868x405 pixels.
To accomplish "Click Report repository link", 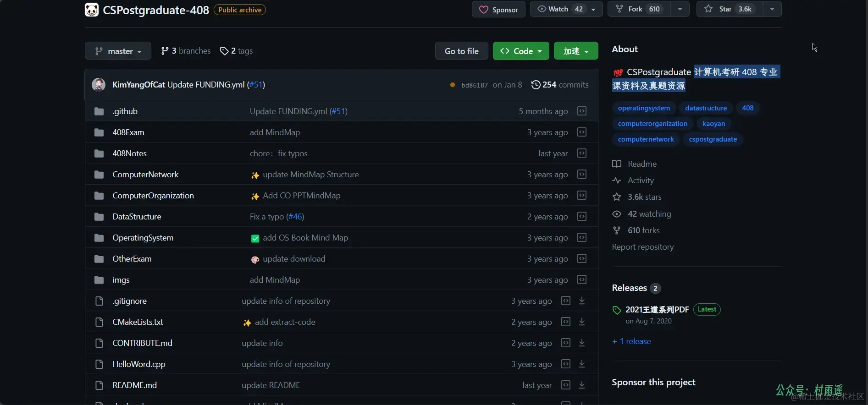I will point(643,247).
